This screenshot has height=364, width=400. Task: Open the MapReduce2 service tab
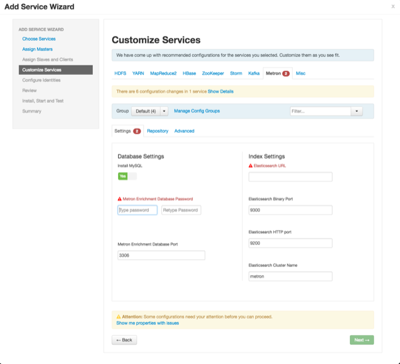(x=163, y=73)
